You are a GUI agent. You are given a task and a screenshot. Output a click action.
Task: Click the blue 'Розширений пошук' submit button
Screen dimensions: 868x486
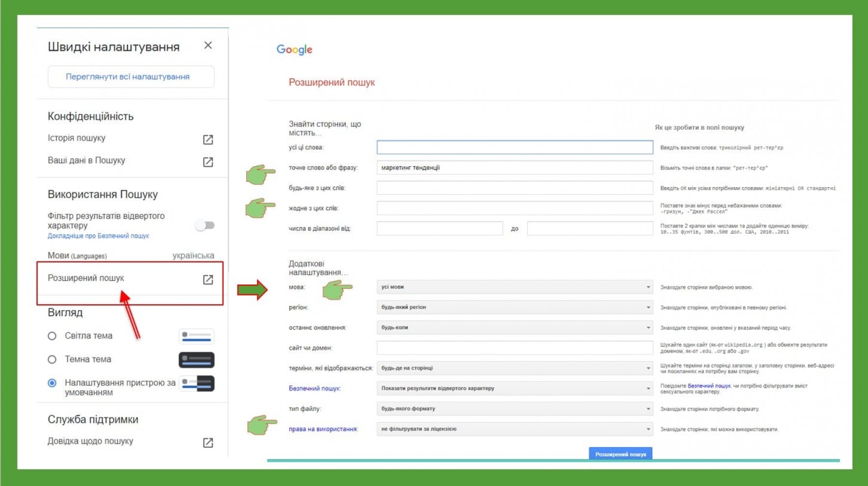[x=621, y=454]
